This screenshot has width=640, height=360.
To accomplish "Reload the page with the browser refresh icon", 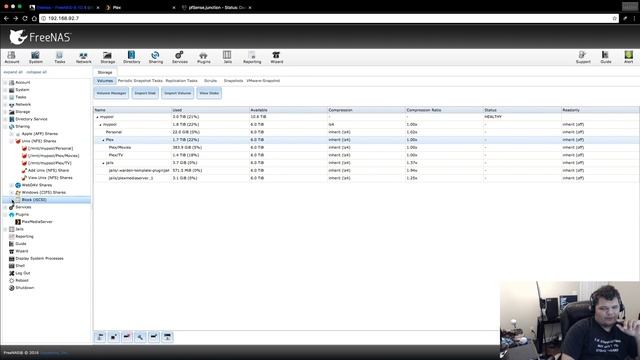I will 25,18.
